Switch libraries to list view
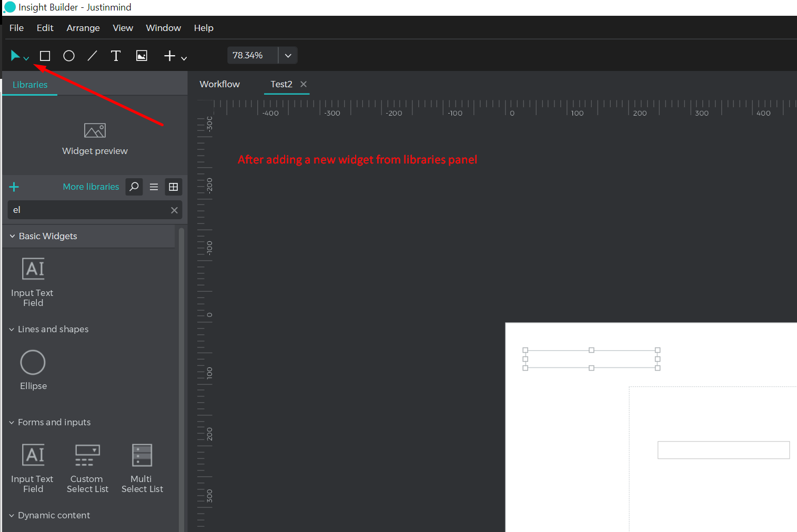797x532 pixels. click(154, 187)
